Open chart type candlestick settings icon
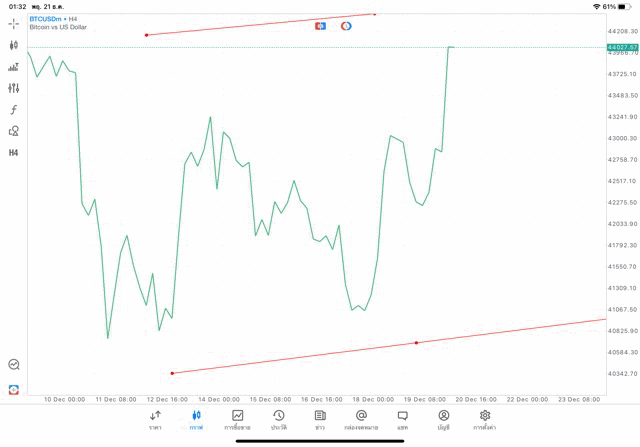Screen dimensions: 640x447 click(x=14, y=45)
